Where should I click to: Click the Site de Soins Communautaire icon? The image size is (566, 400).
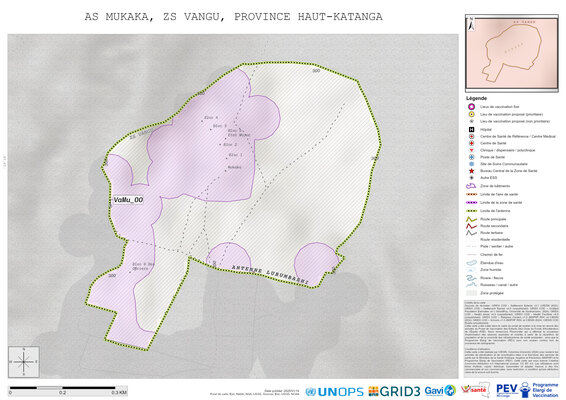click(x=471, y=164)
